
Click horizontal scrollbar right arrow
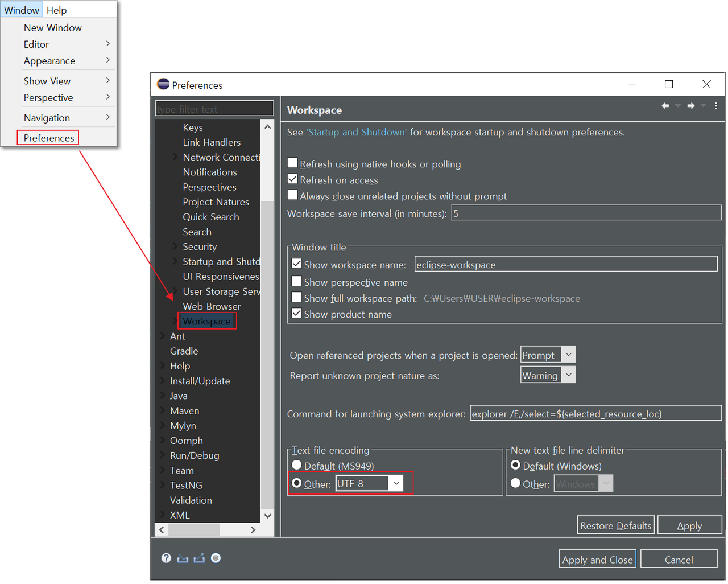point(253,529)
